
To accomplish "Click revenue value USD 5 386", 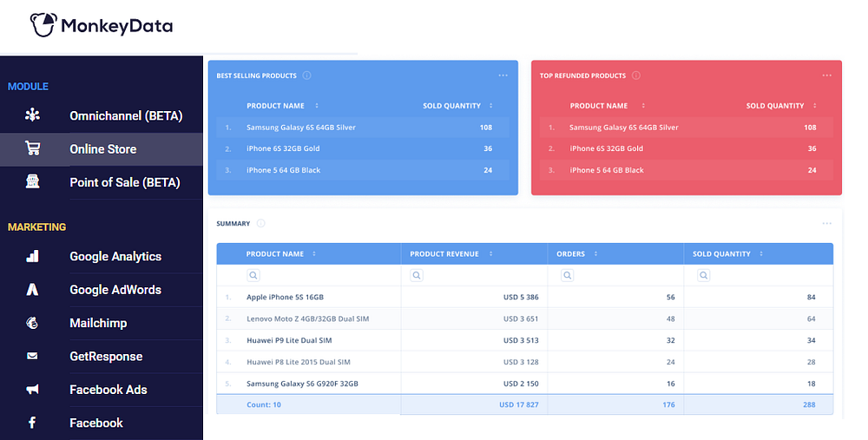I will pos(521,297).
